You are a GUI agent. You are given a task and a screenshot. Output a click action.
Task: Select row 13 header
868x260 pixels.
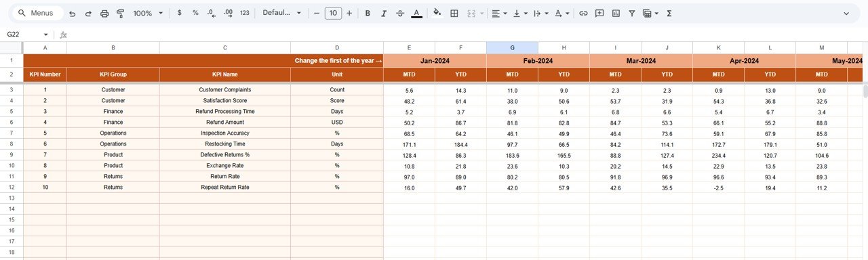(12, 198)
